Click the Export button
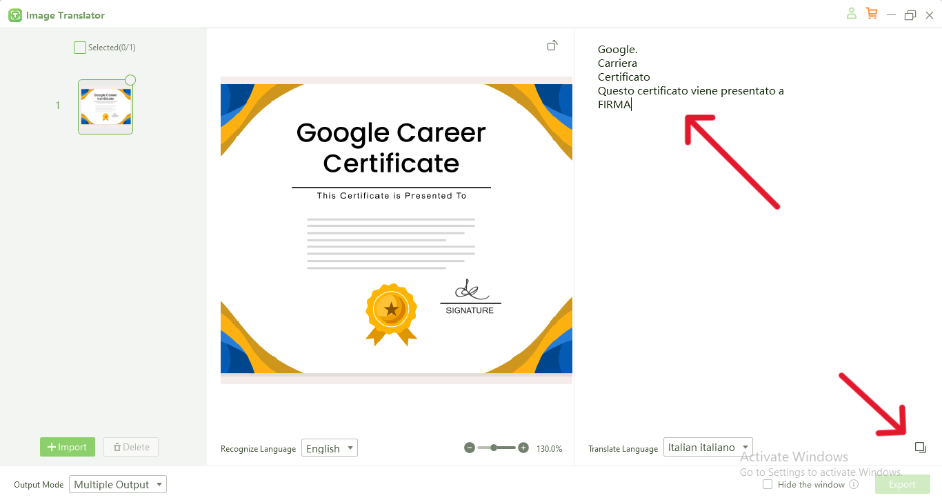 [x=901, y=484]
